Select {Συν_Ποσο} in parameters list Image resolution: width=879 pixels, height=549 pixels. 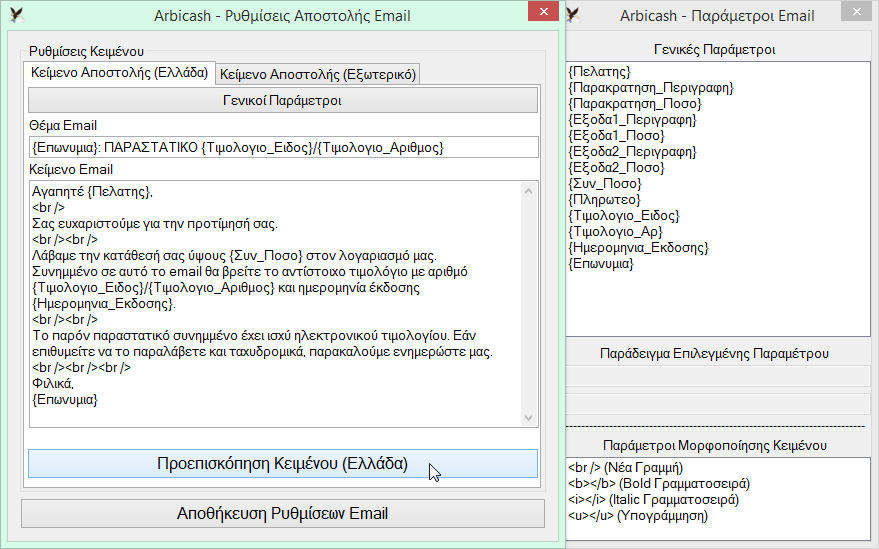tap(604, 183)
